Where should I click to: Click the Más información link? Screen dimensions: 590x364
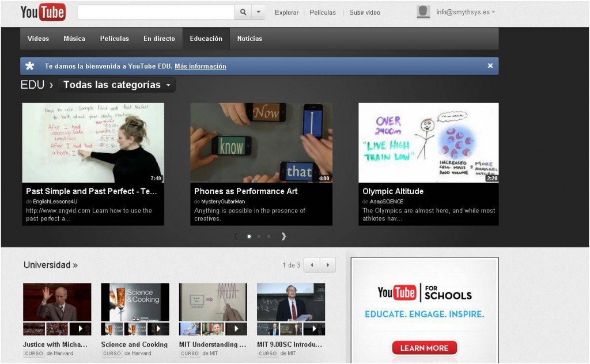tap(200, 66)
